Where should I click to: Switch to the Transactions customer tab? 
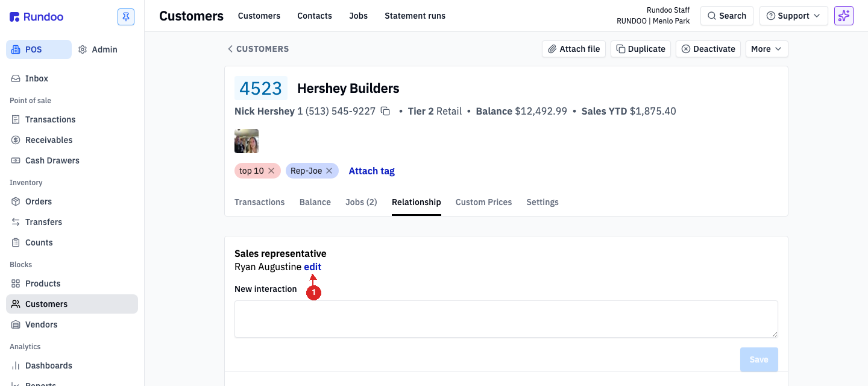[x=260, y=202]
